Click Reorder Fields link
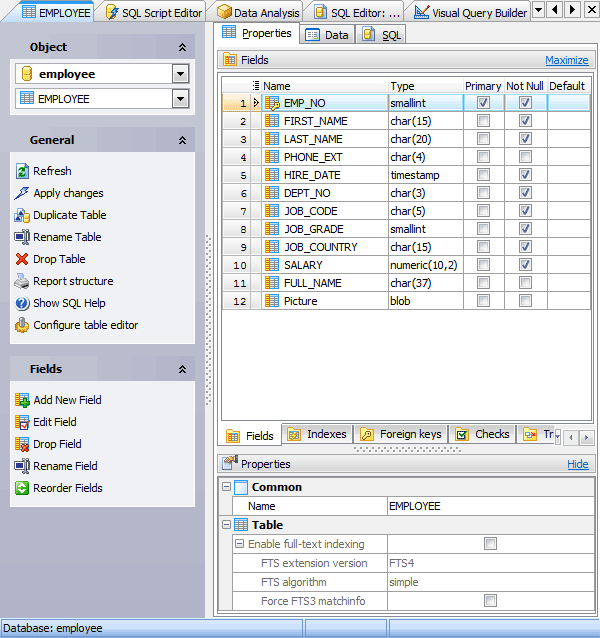The width and height of the screenshot is (600, 638). click(x=68, y=488)
